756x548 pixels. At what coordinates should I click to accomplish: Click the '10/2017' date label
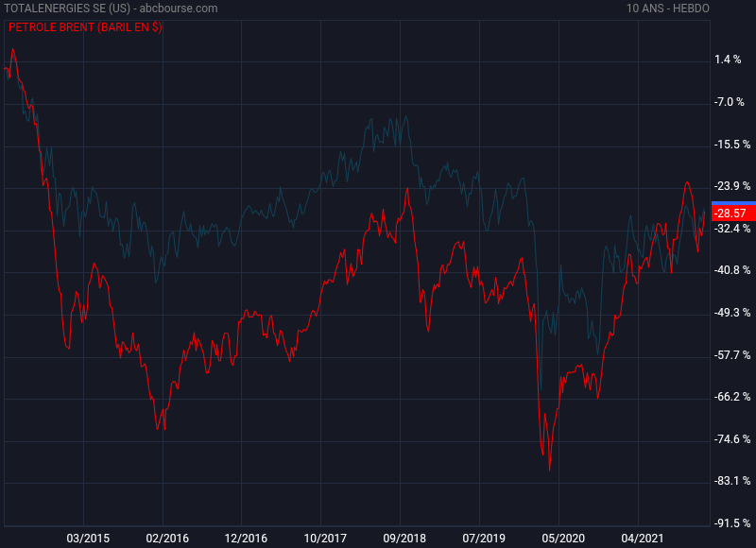[325, 539]
